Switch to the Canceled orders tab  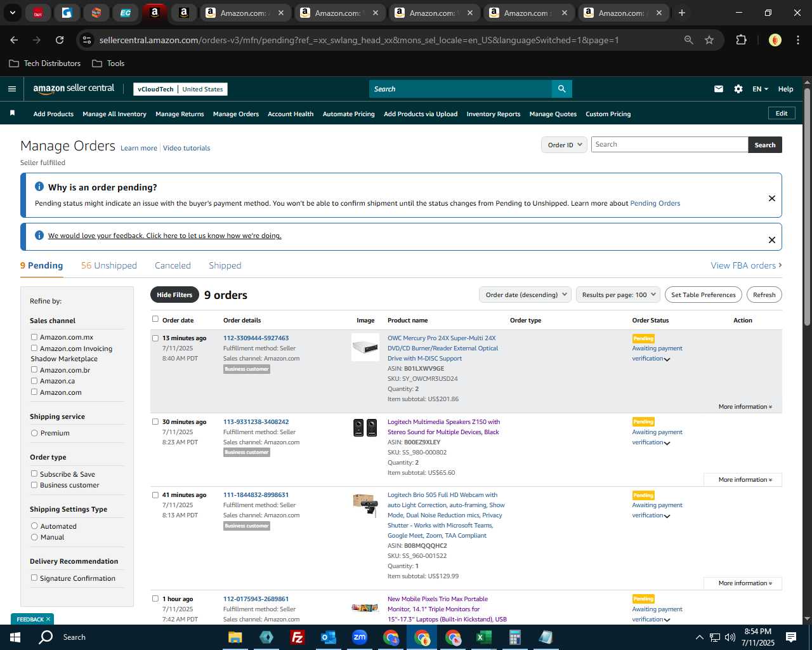[x=173, y=265]
